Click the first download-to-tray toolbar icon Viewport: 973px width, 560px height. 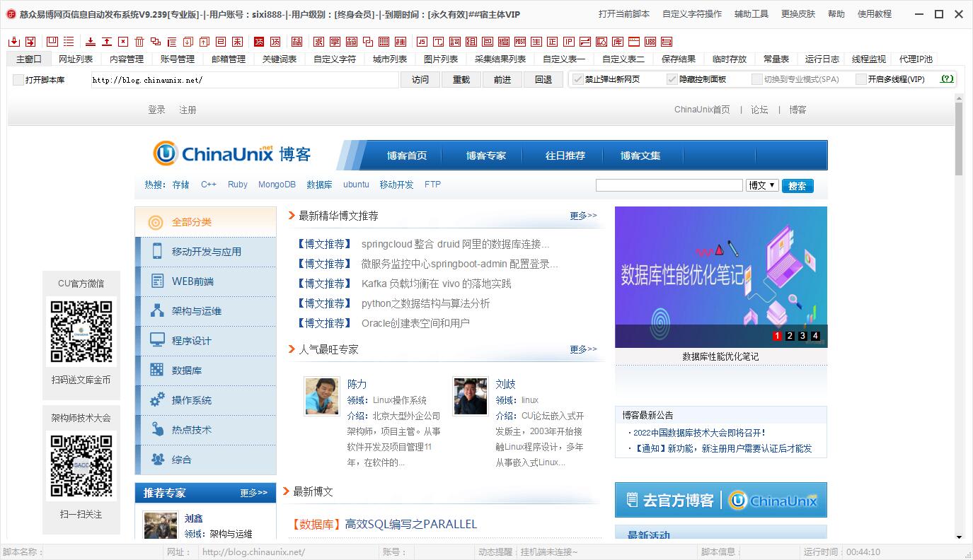coord(14,42)
